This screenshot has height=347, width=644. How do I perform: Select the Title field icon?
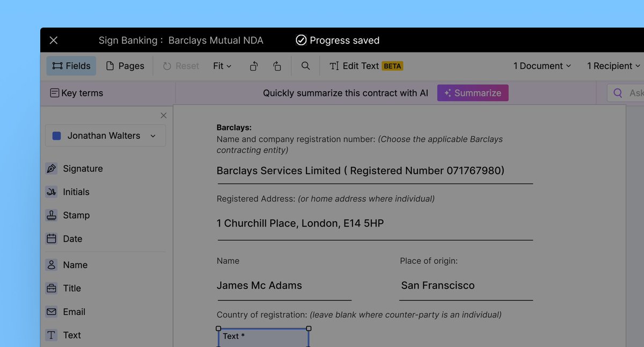[x=52, y=288]
